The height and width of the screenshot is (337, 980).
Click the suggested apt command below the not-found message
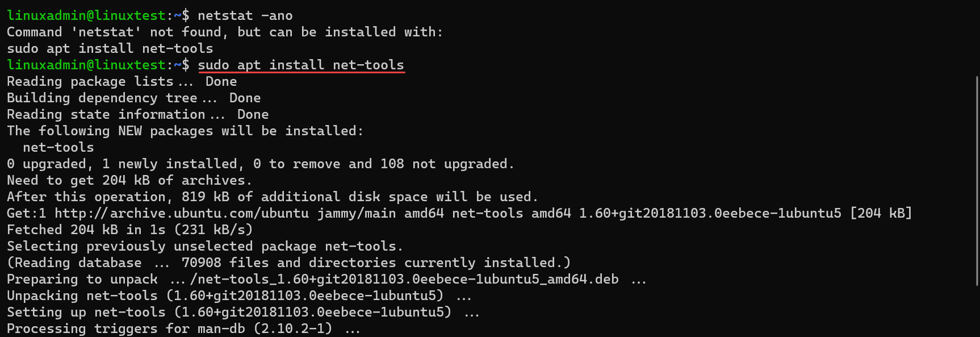110,49
